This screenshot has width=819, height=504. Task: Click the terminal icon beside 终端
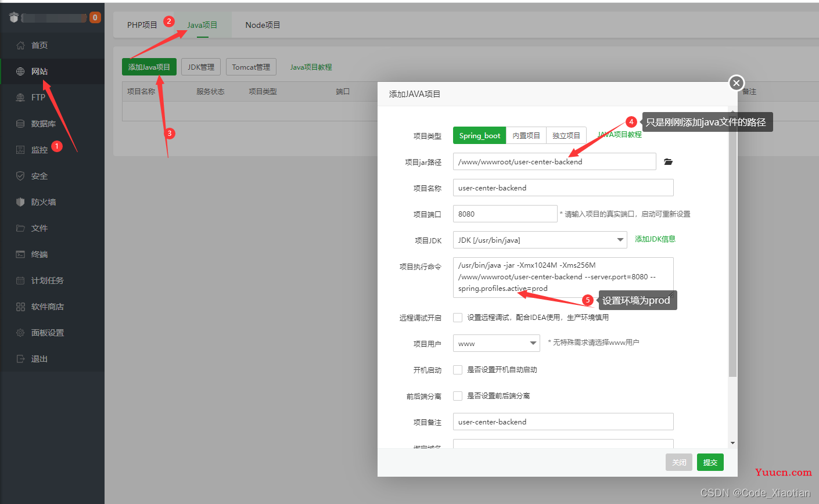[20, 254]
